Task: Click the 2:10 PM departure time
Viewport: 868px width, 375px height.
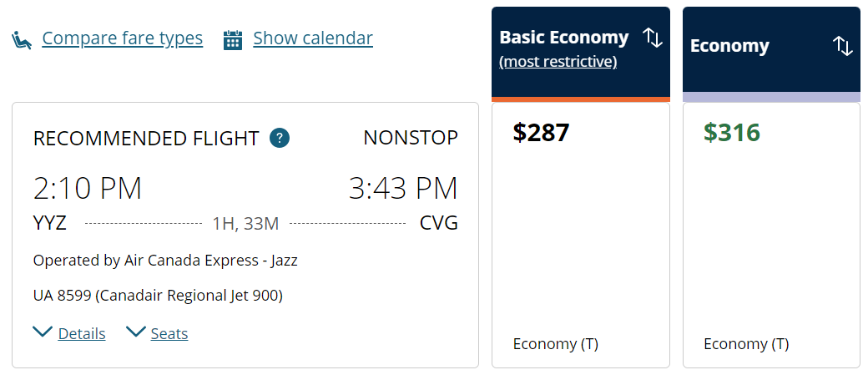Action: pos(88,189)
